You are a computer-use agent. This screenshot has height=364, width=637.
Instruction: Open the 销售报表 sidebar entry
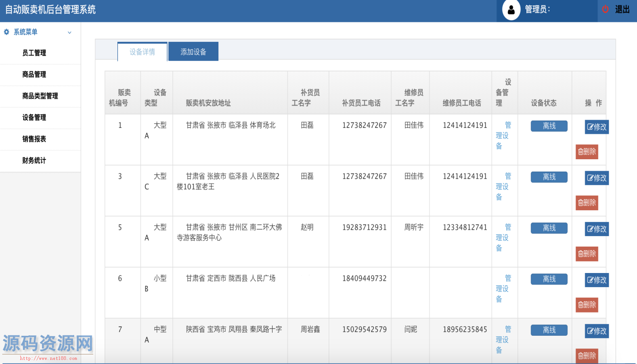[34, 139]
